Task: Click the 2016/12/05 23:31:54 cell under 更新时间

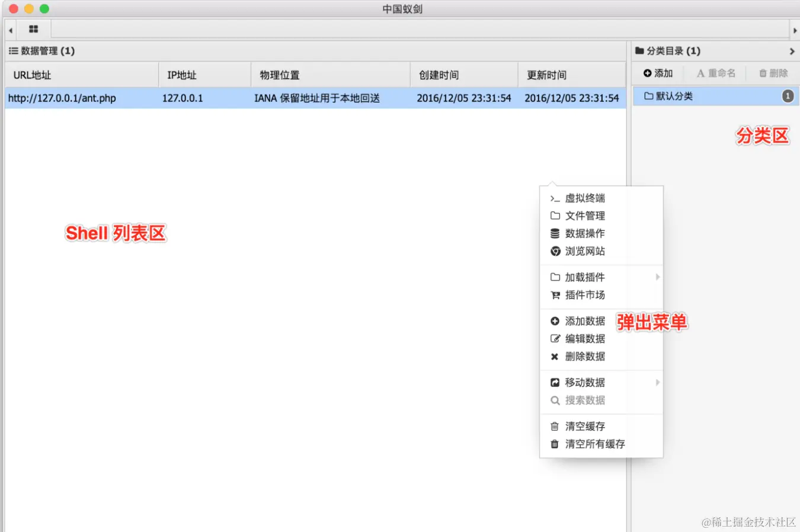Action: [x=572, y=98]
